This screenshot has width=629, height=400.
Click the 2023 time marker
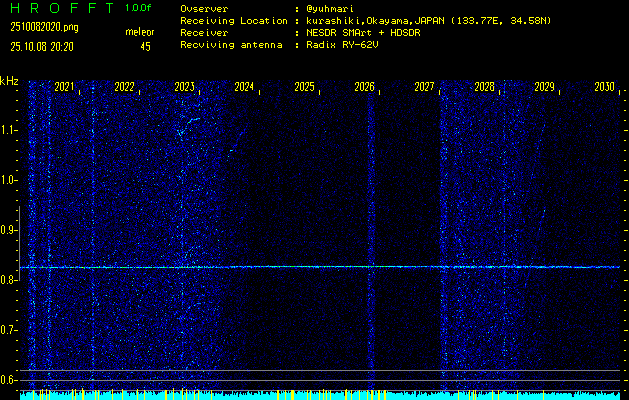[185, 87]
